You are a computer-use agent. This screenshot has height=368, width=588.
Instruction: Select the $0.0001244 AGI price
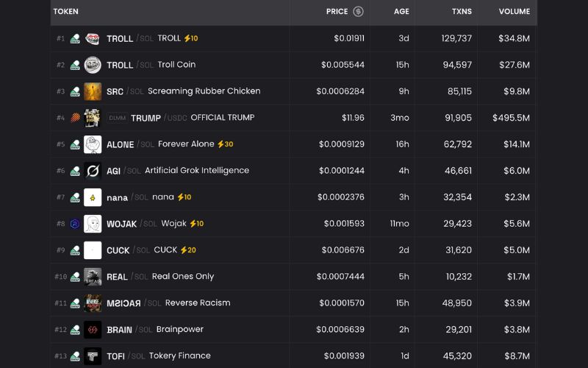[x=342, y=171]
